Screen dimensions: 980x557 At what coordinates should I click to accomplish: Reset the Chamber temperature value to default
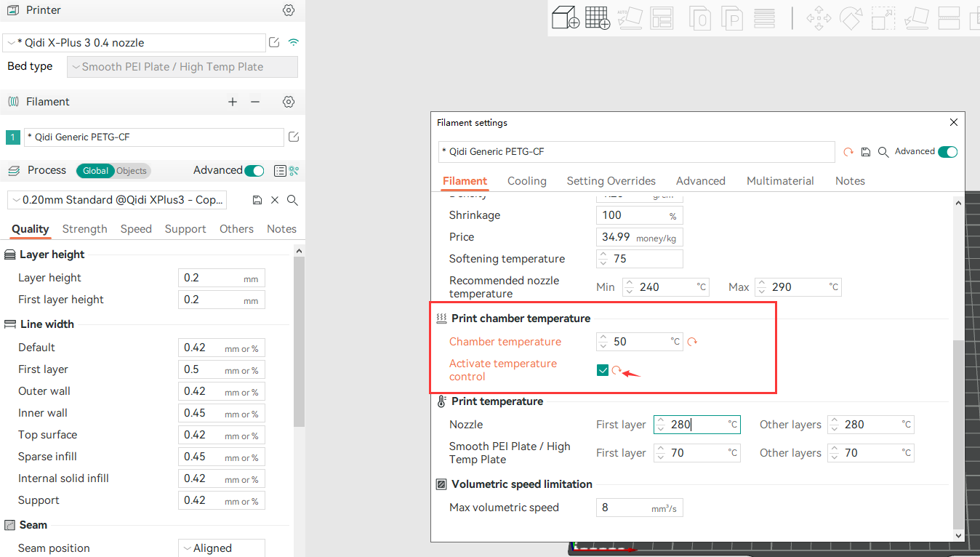click(692, 342)
